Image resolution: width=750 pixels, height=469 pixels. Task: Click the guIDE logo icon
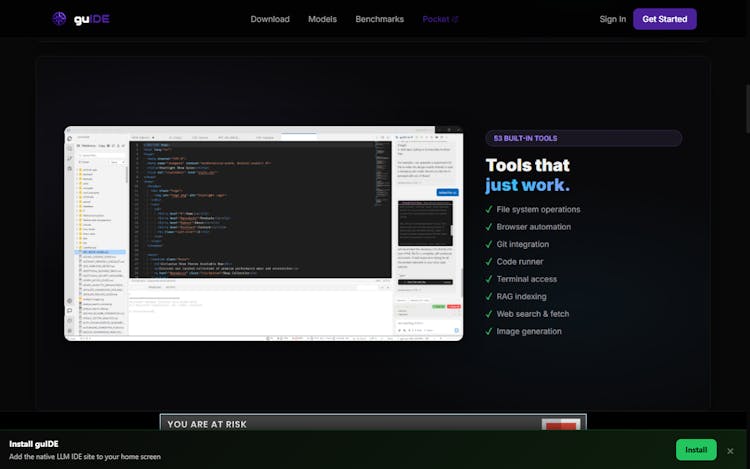(x=60, y=19)
